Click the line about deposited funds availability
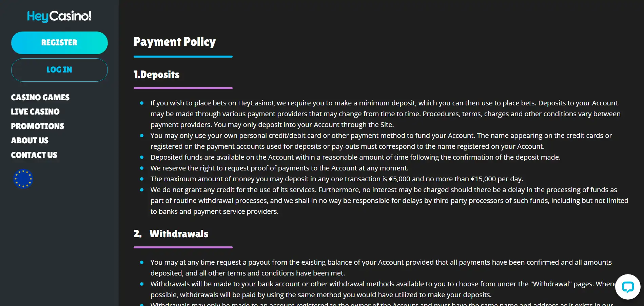This screenshot has width=644, height=306. coord(355,157)
